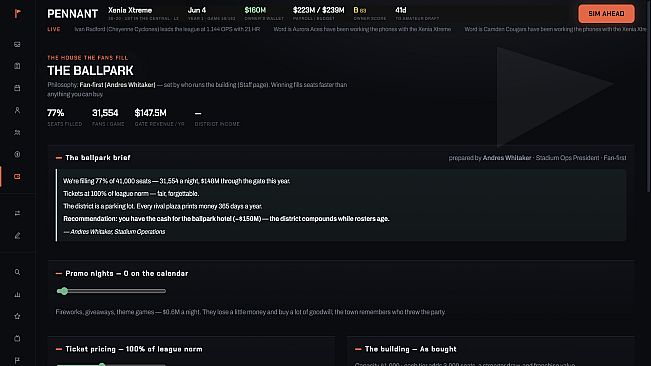
Task: Click the B owner score grade
Action: tap(356, 10)
